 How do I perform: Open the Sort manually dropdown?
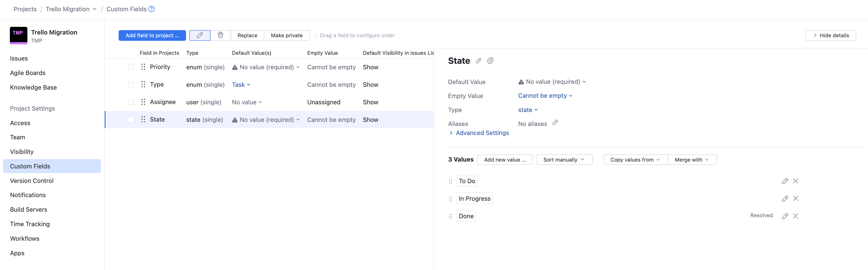click(x=564, y=160)
